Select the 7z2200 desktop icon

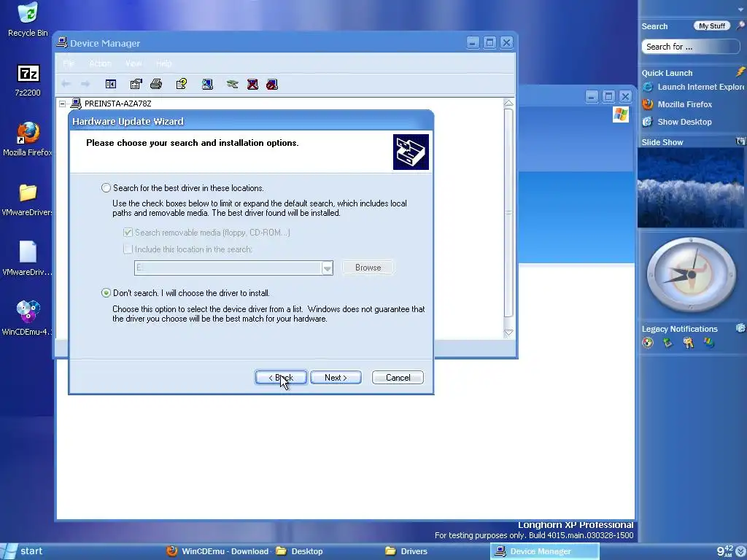[28, 80]
